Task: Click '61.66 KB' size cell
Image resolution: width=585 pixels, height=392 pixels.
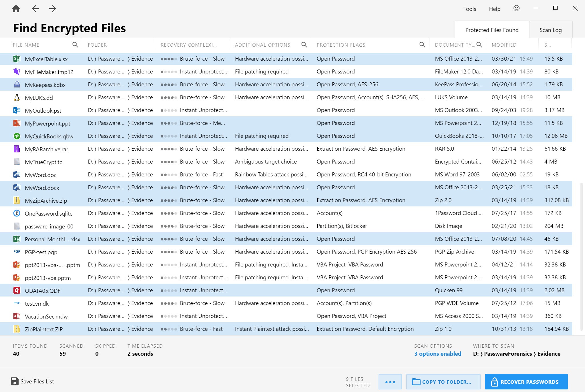Action: click(555, 149)
